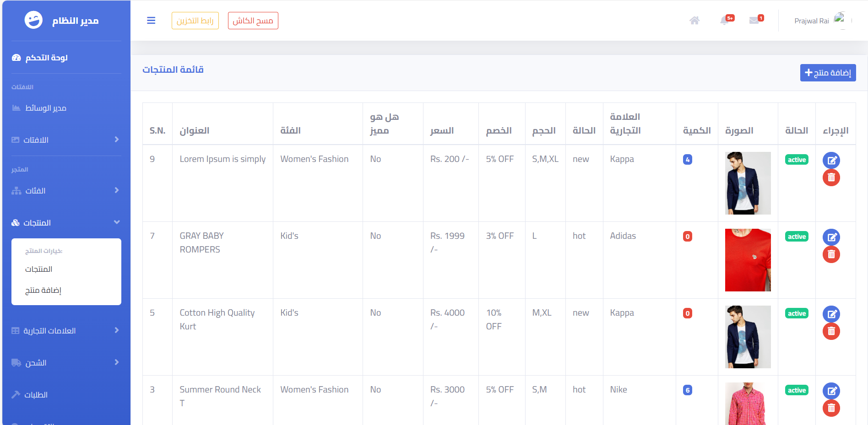Edit the Lorem Ipsum is simply product
The width and height of the screenshot is (868, 425).
[x=831, y=161]
